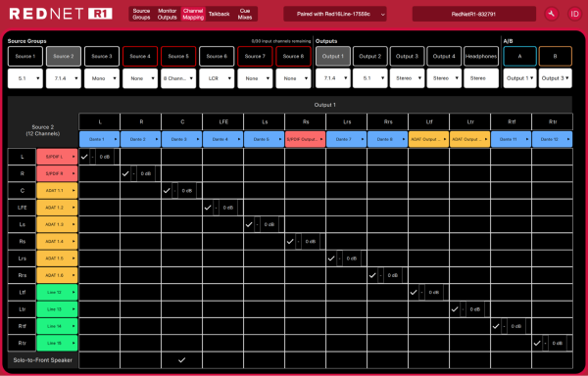588x376 pixels.
Task: Toggle Solo-to-Front Speaker checkmark under C
Action: (x=182, y=360)
